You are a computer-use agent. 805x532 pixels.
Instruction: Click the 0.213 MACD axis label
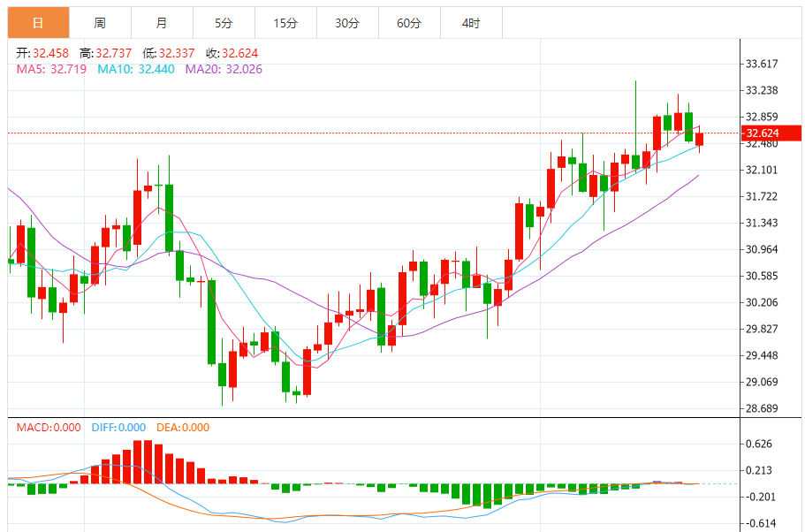point(759,470)
